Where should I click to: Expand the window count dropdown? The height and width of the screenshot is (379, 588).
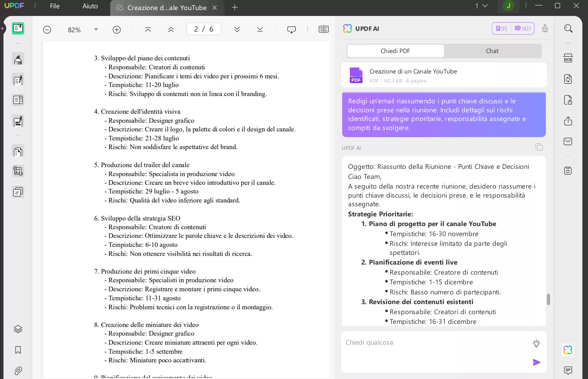click(x=482, y=6)
